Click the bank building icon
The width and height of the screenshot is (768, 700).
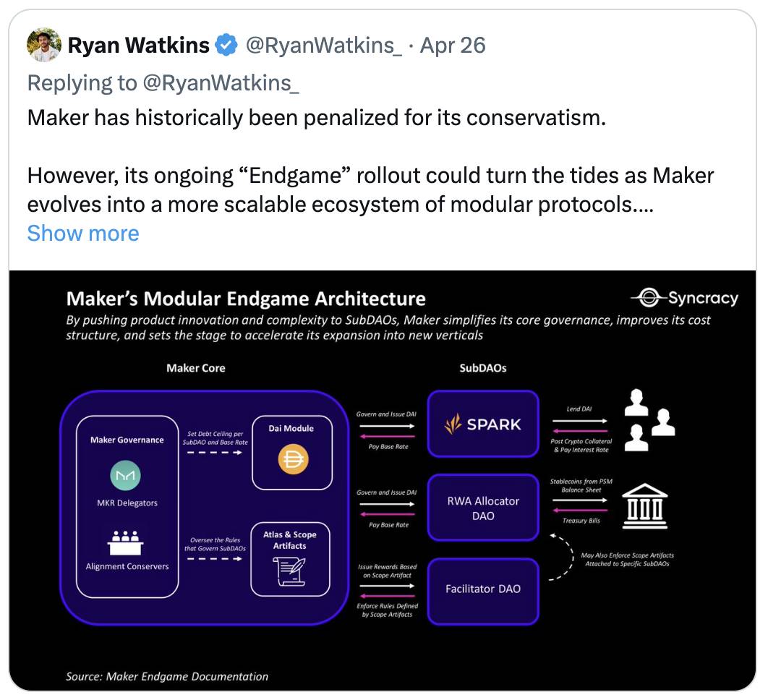[x=644, y=506]
